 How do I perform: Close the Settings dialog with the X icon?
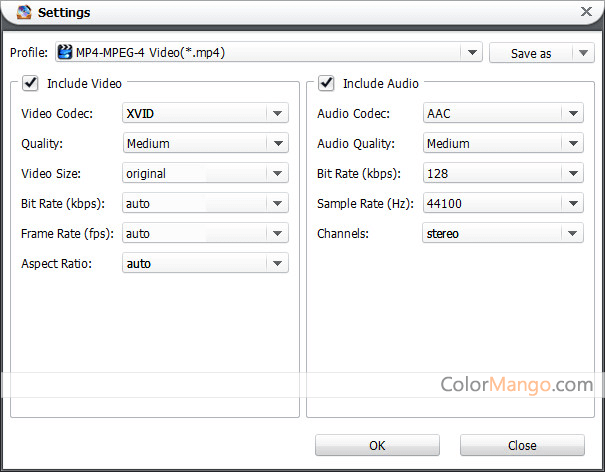tap(586, 12)
